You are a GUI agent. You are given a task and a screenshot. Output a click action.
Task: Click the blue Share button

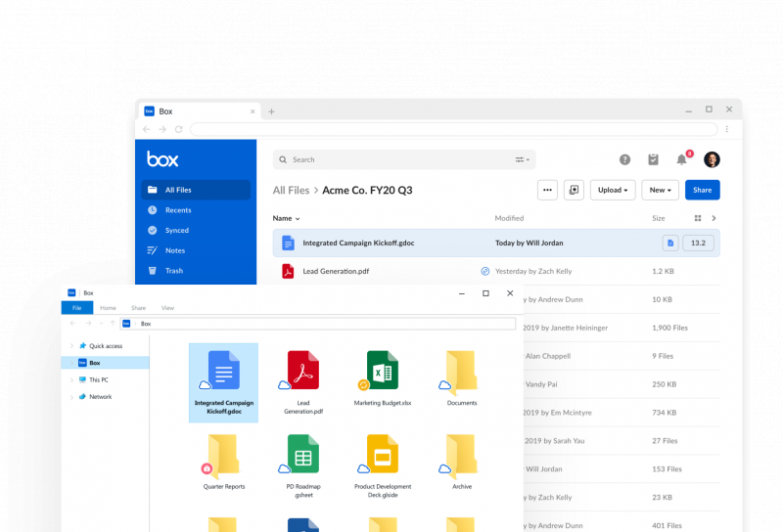(702, 190)
